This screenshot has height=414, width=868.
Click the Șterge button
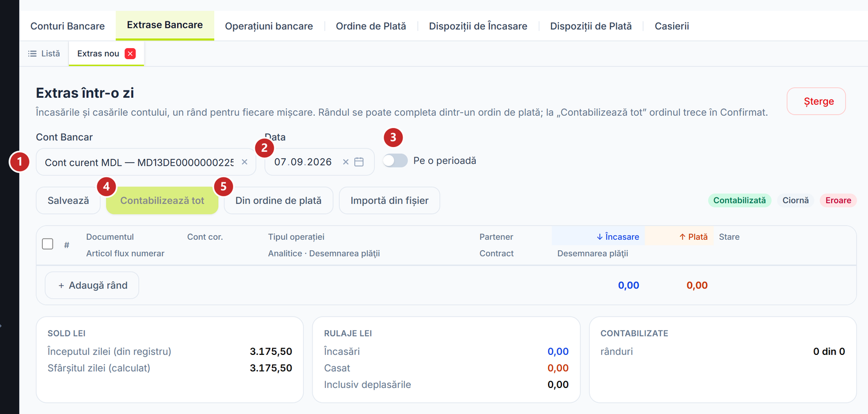(816, 101)
